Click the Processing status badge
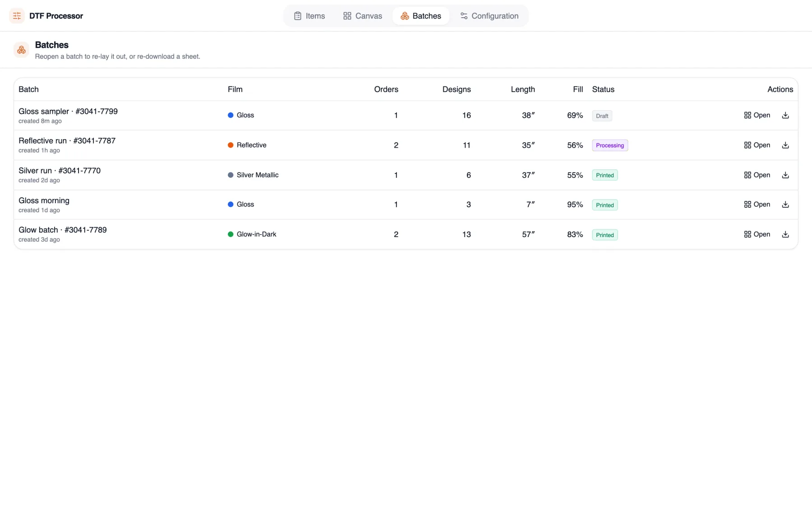 pos(610,145)
